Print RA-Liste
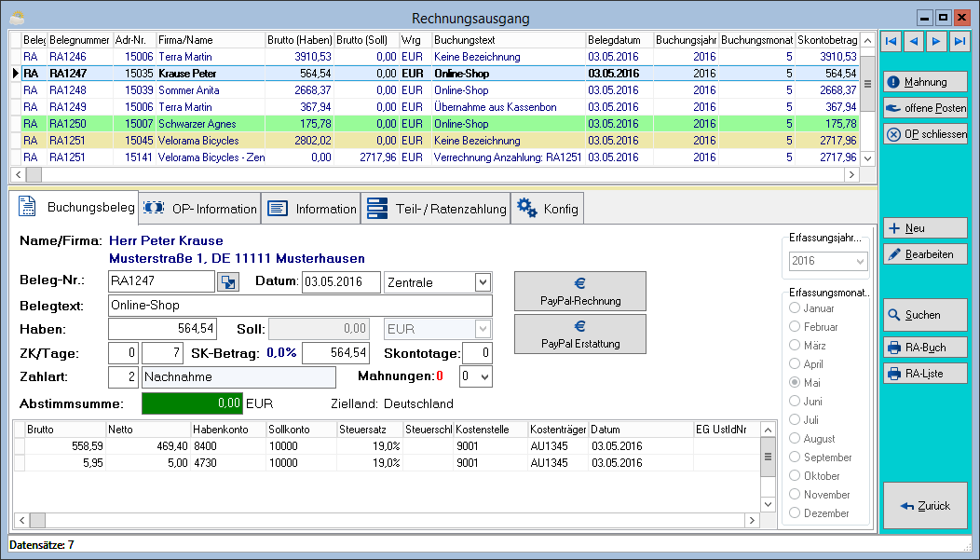Viewport: 980px width, 560px height. click(925, 374)
